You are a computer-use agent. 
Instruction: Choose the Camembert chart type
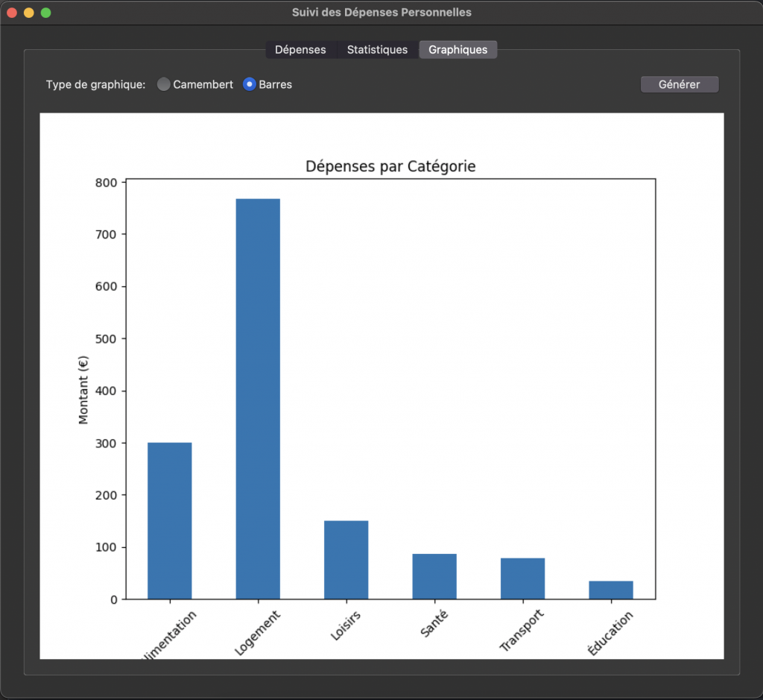(165, 85)
